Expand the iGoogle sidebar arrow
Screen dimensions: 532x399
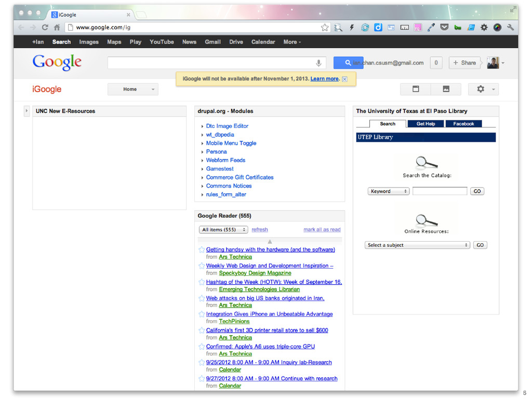click(x=26, y=111)
